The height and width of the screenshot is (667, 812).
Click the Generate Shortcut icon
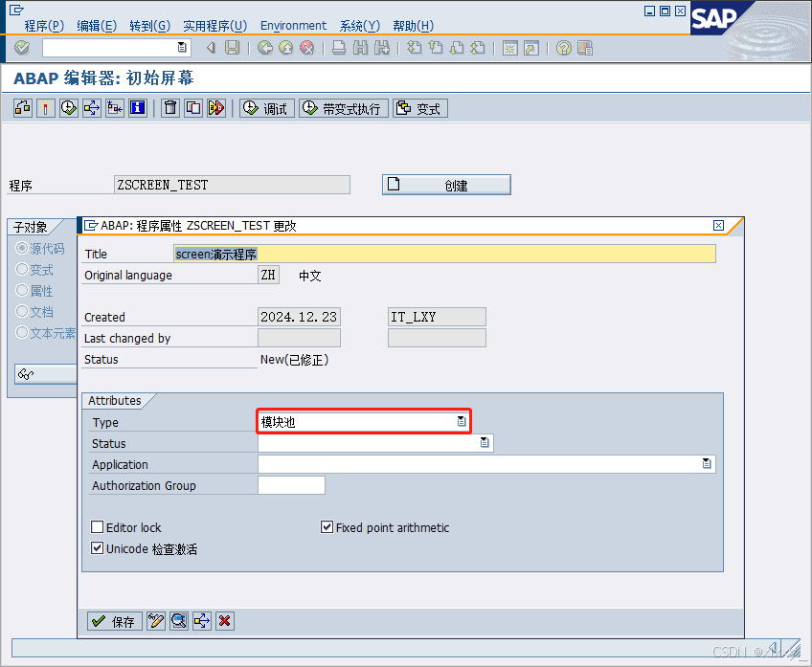tap(531, 48)
